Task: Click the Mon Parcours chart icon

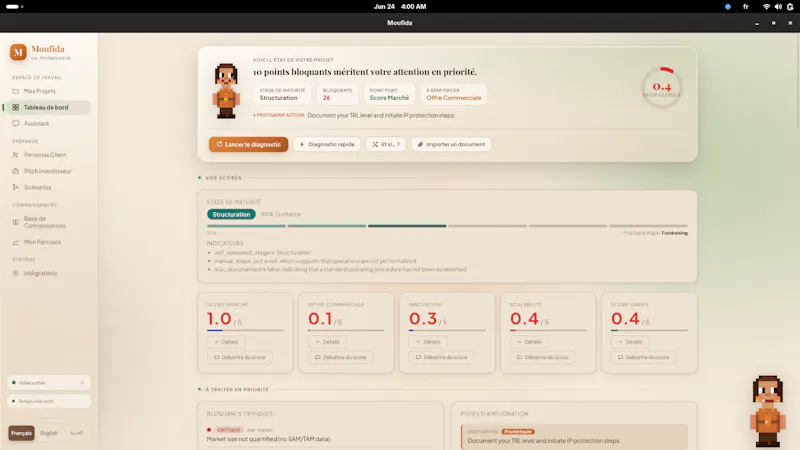Action: point(15,242)
